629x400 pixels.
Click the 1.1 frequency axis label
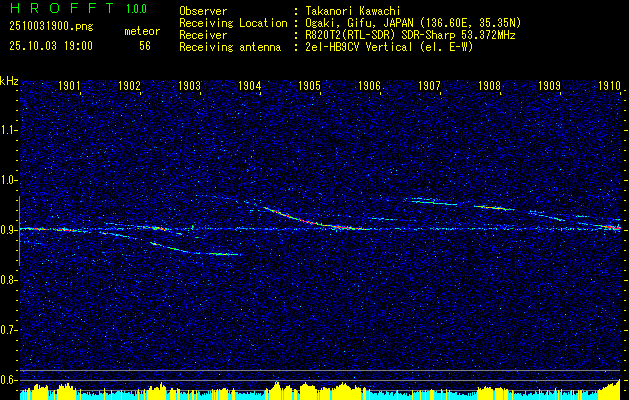pos(9,130)
